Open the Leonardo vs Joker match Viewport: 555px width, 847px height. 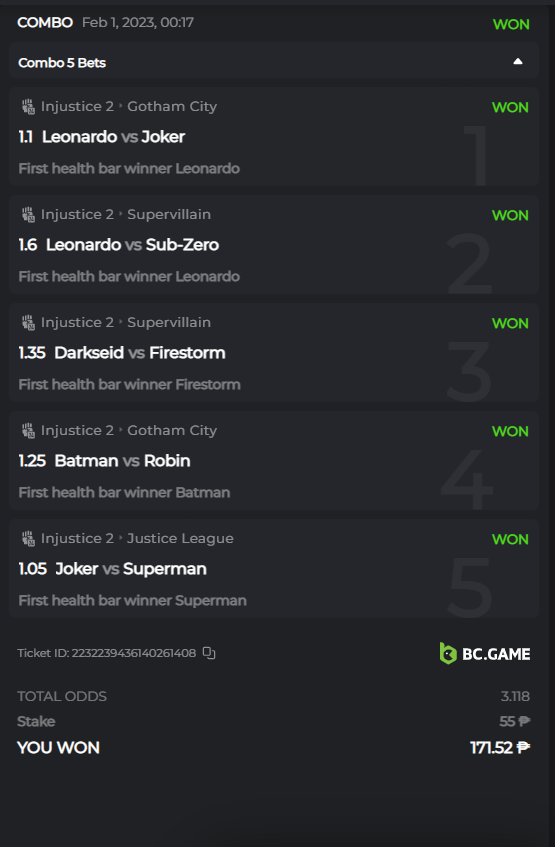pos(113,137)
